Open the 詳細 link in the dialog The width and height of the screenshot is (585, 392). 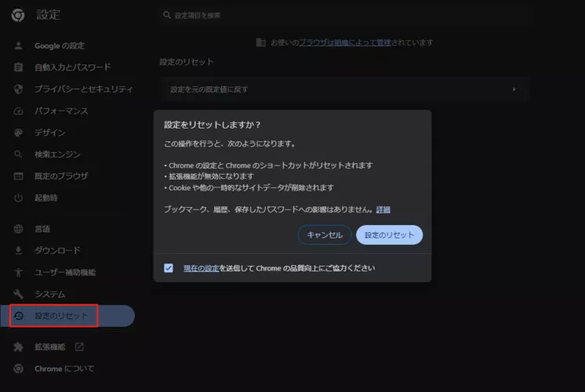click(x=383, y=209)
